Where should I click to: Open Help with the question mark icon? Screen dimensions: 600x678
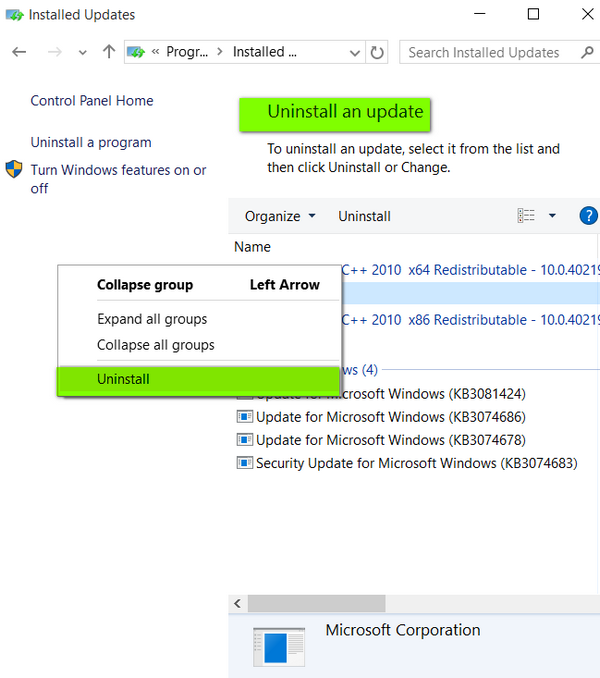(588, 215)
